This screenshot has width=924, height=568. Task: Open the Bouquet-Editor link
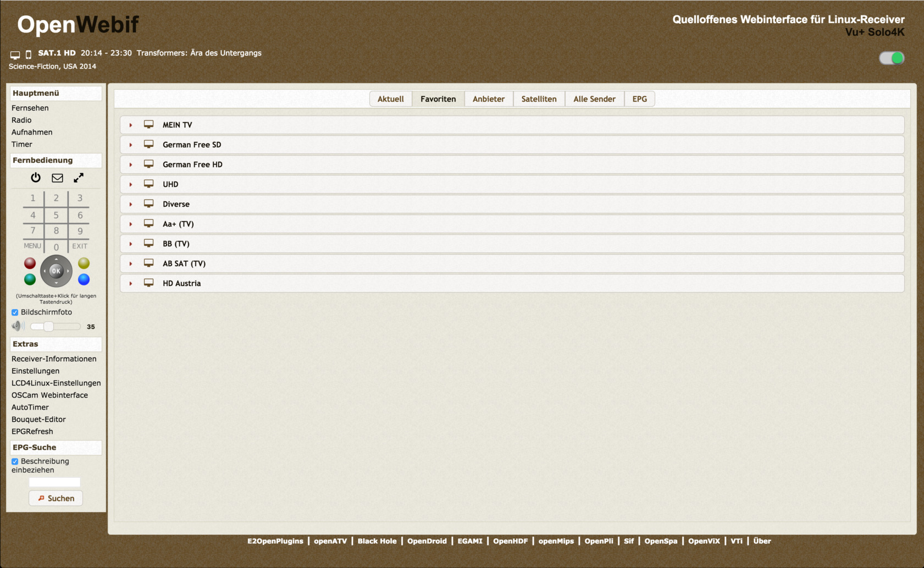[38, 419]
